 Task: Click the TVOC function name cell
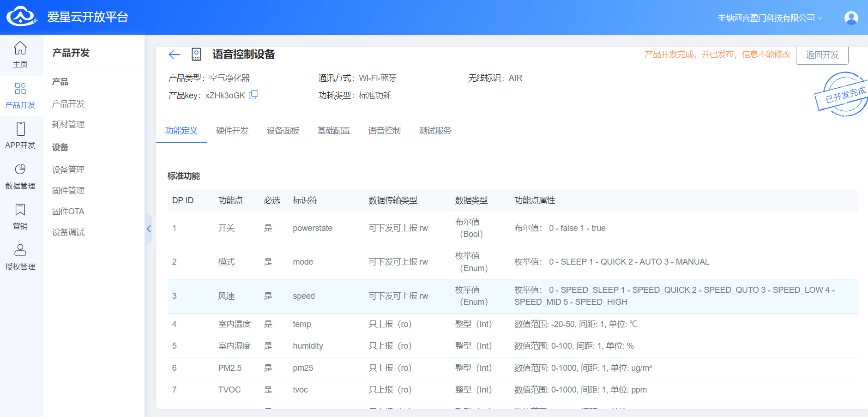pos(229,390)
